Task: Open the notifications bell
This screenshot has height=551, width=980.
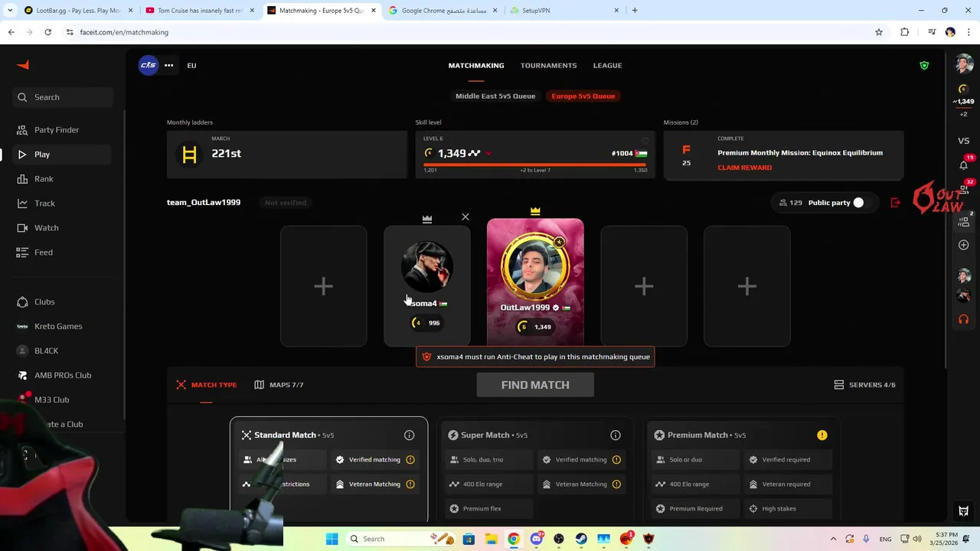Action: pyautogui.click(x=964, y=165)
